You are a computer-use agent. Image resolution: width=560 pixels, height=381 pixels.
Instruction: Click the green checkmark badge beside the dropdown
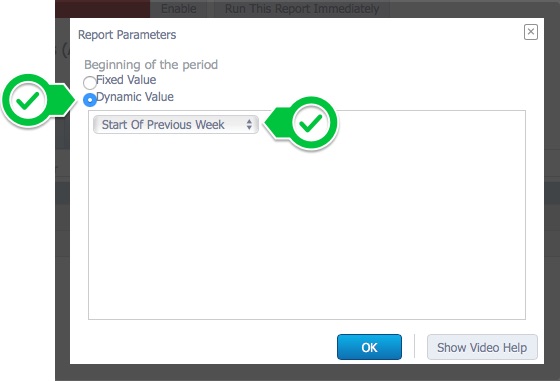point(311,123)
